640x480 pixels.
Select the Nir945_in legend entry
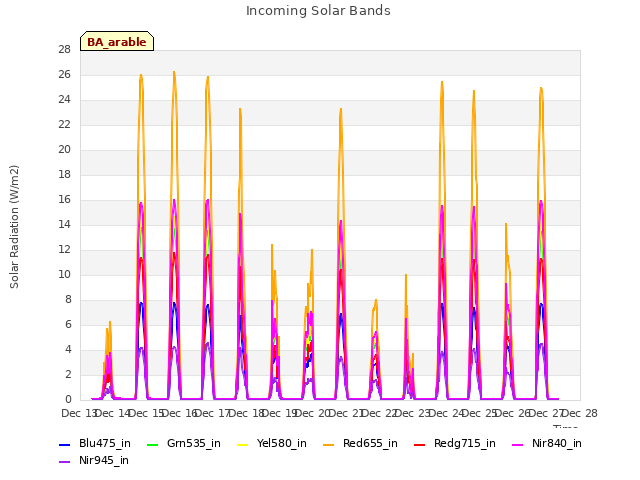tap(94, 460)
